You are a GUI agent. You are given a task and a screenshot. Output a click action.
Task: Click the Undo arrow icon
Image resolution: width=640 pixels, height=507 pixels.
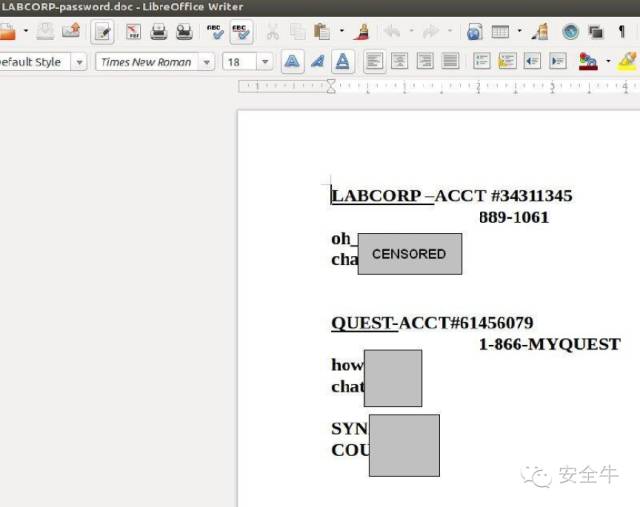click(x=392, y=31)
